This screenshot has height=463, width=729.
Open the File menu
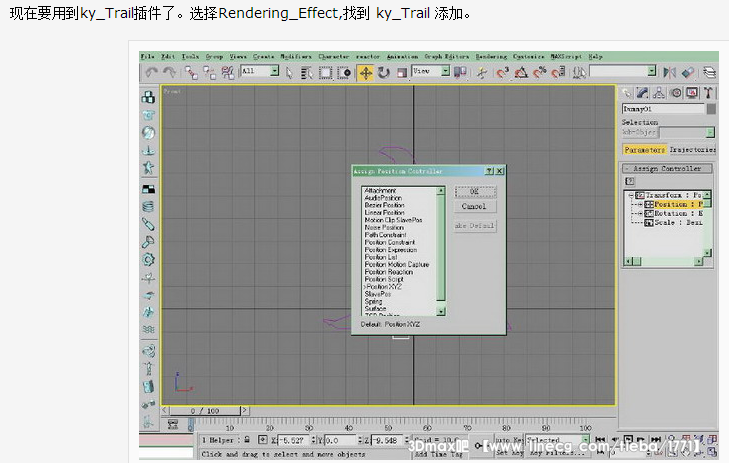click(147, 56)
